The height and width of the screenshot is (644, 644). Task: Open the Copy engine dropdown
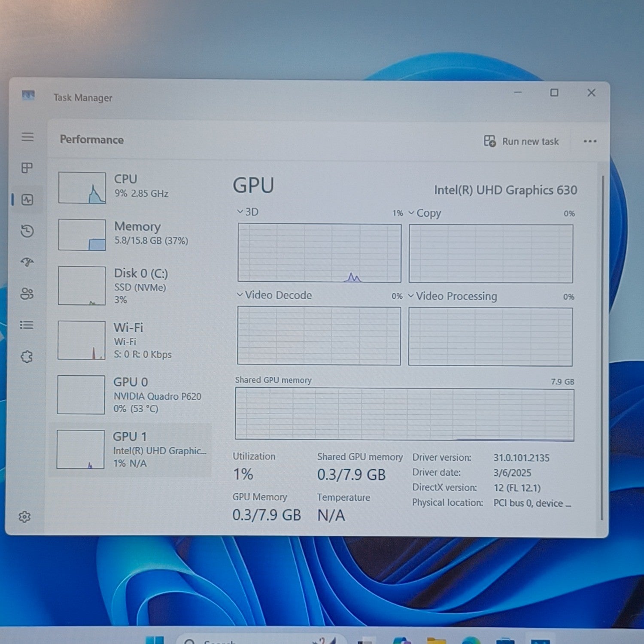pyautogui.click(x=425, y=213)
